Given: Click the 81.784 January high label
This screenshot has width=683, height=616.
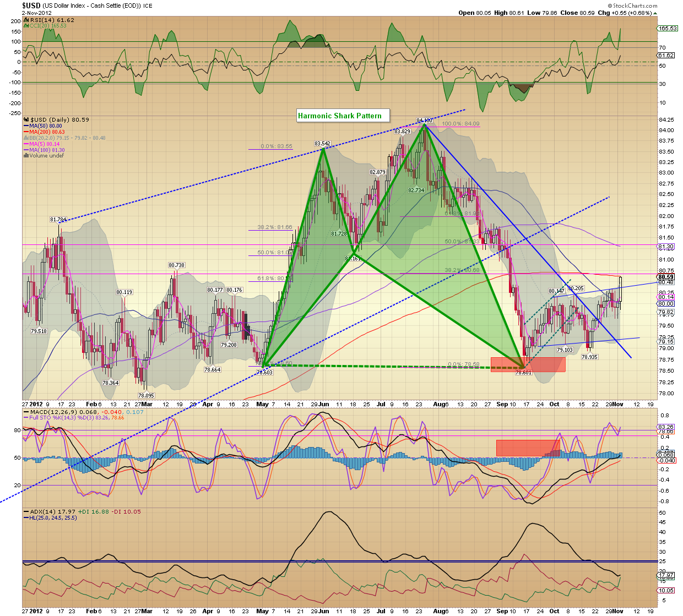Looking at the screenshot, I should [x=58, y=220].
